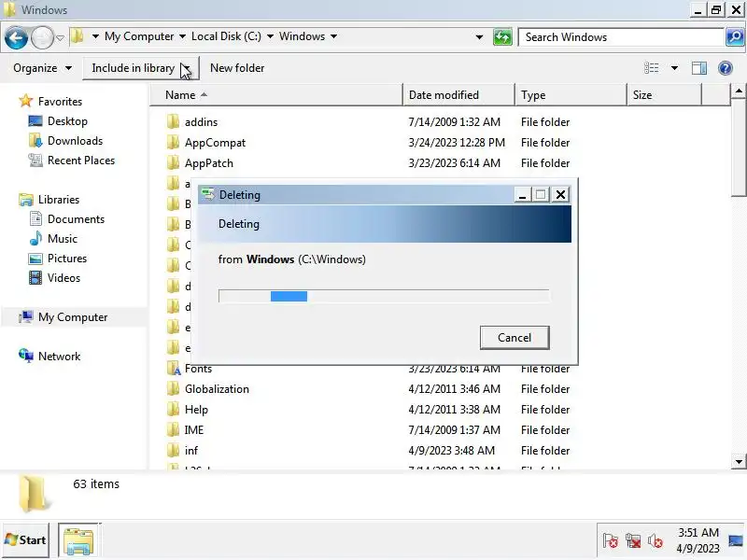Open the Include in library menu

pos(141,68)
